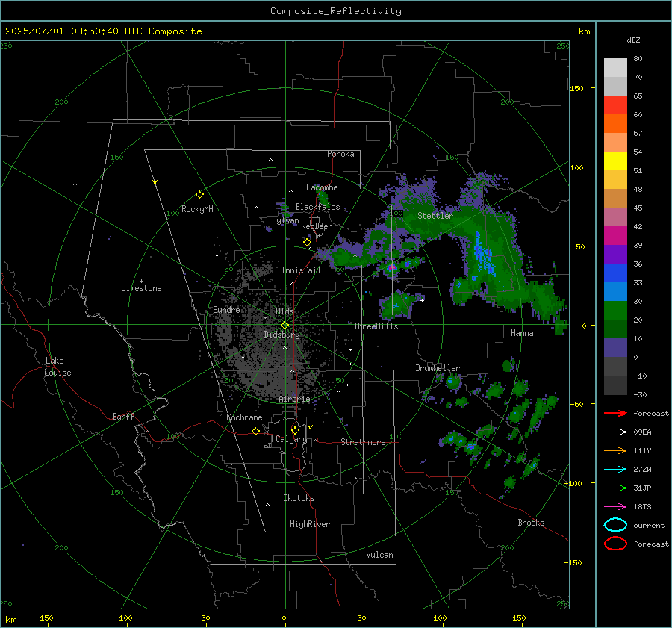
Task: Click the blue 30+ dBZ core near Stettler
Action: 483,255
